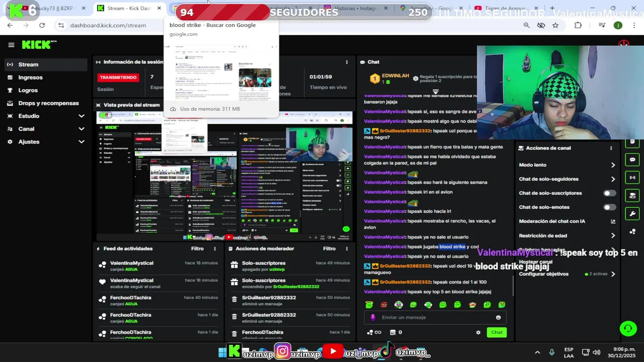Click the Chat panel header icon
The width and height of the screenshot is (644, 362).
(362, 62)
